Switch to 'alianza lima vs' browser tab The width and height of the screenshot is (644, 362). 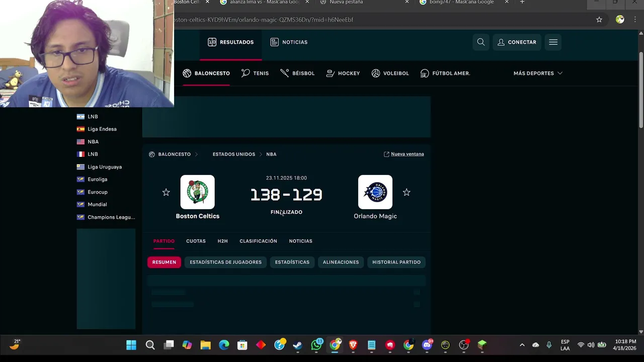pos(265,3)
